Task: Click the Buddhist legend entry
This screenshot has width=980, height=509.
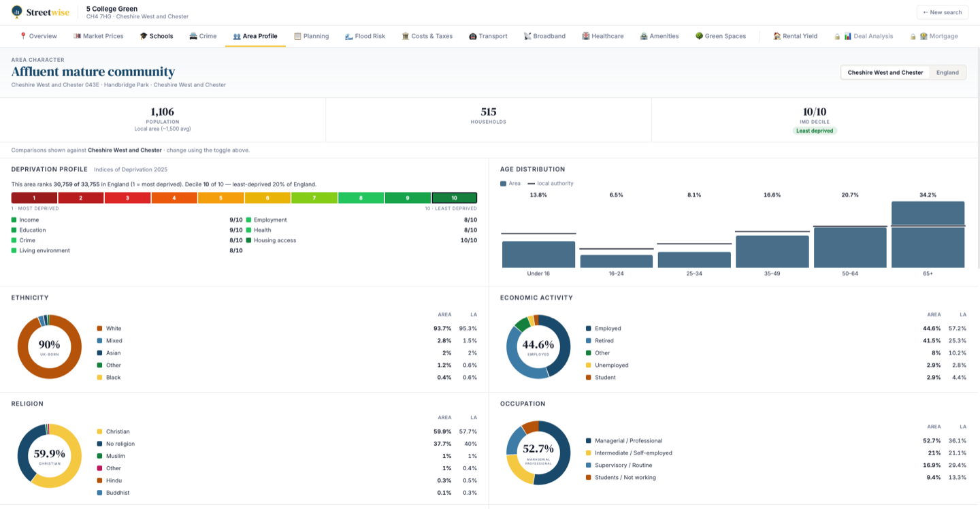Action: click(287, 493)
